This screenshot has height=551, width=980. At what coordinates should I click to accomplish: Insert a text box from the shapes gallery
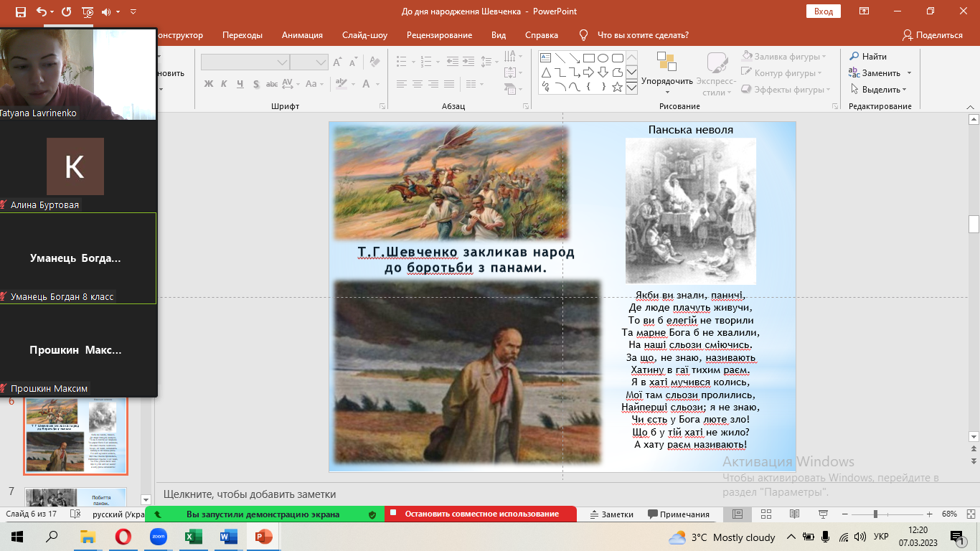pyautogui.click(x=545, y=58)
